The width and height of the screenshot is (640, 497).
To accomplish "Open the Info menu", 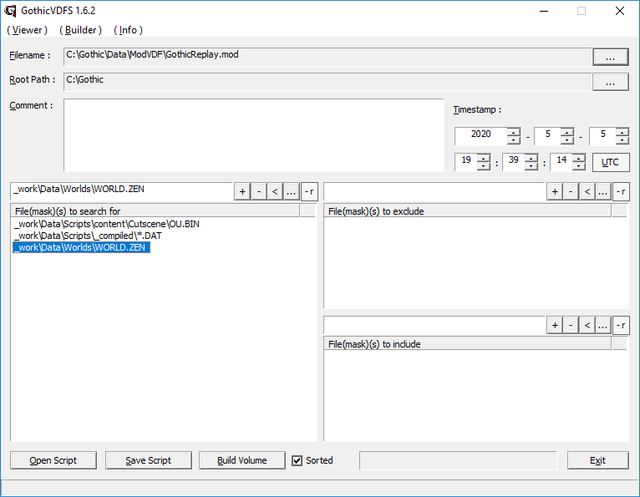I will pyautogui.click(x=128, y=30).
